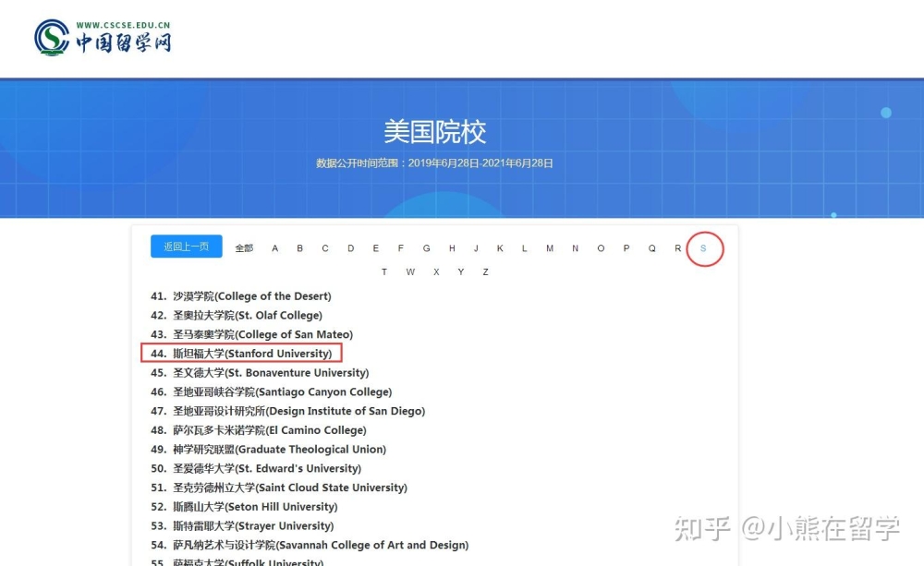Filter schools by letter Z

click(486, 272)
